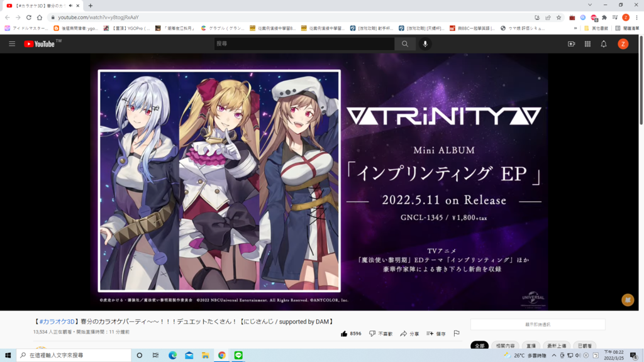Select the 全部 filter chip
The height and width of the screenshot is (362, 644).
pyautogui.click(x=479, y=346)
